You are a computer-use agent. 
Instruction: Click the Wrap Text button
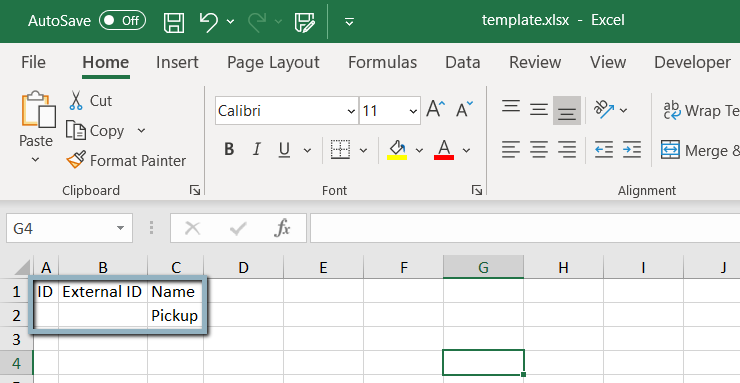(701, 110)
